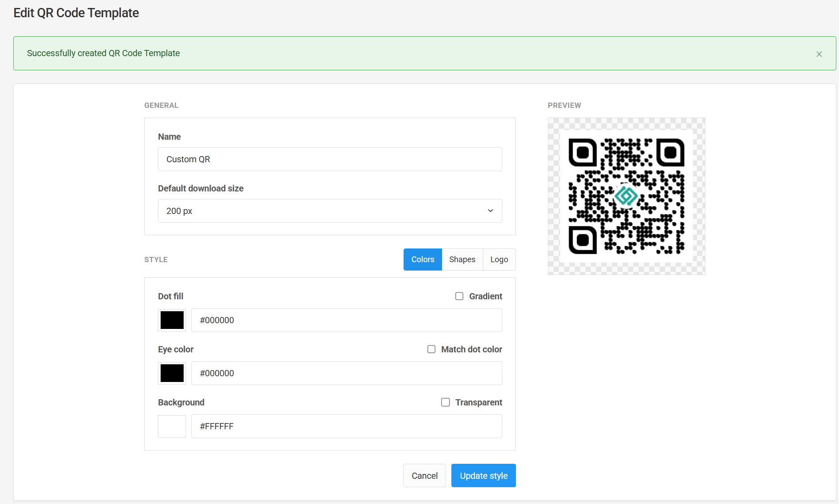Save changes with Update style button
Viewport: 839px width, 504px height.
(484, 476)
